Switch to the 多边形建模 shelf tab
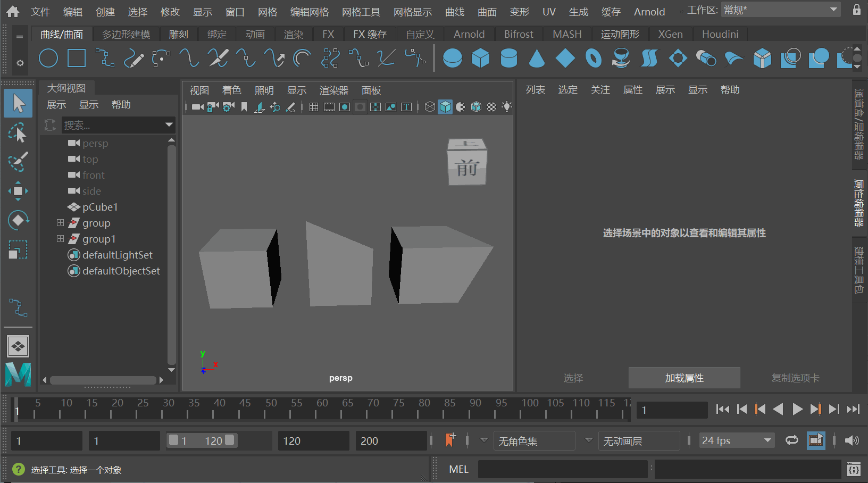The height and width of the screenshot is (483, 868). 126,34
